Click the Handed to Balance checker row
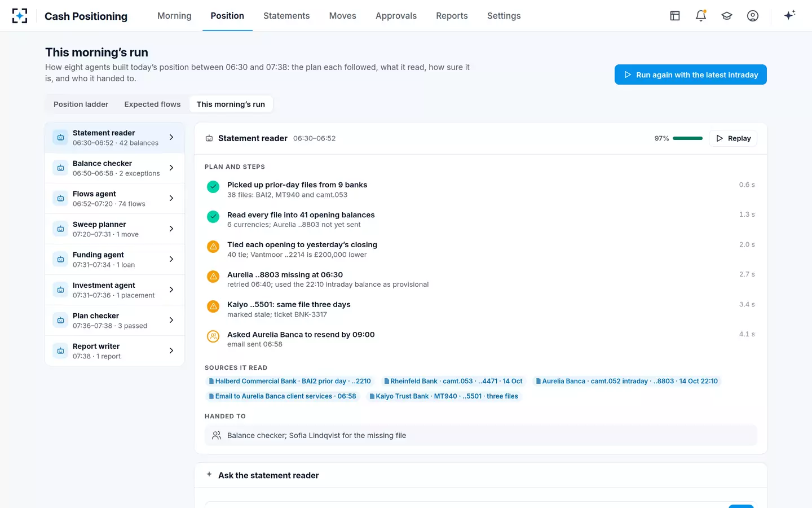Image resolution: width=812 pixels, height=508 pixels. coord(480,435)
